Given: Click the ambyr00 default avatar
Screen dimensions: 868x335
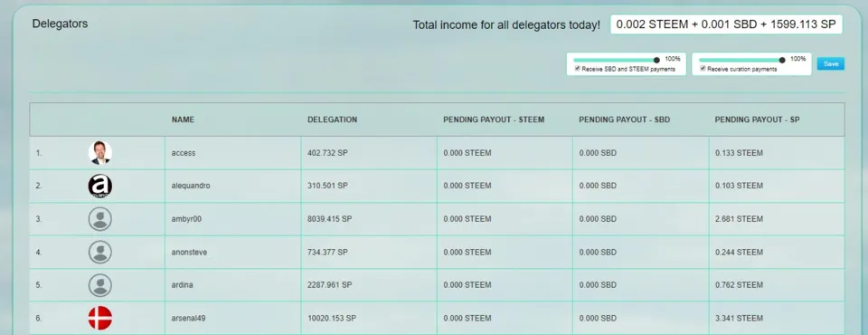Looking at the screenshot, I should click(x=100, y=219).
